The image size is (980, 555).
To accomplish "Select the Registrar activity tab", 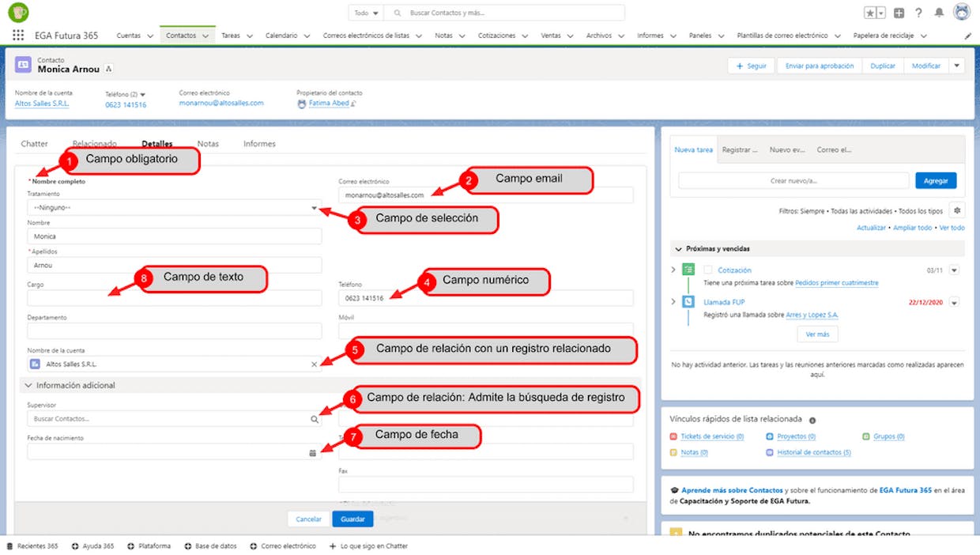I will point(740,149).
